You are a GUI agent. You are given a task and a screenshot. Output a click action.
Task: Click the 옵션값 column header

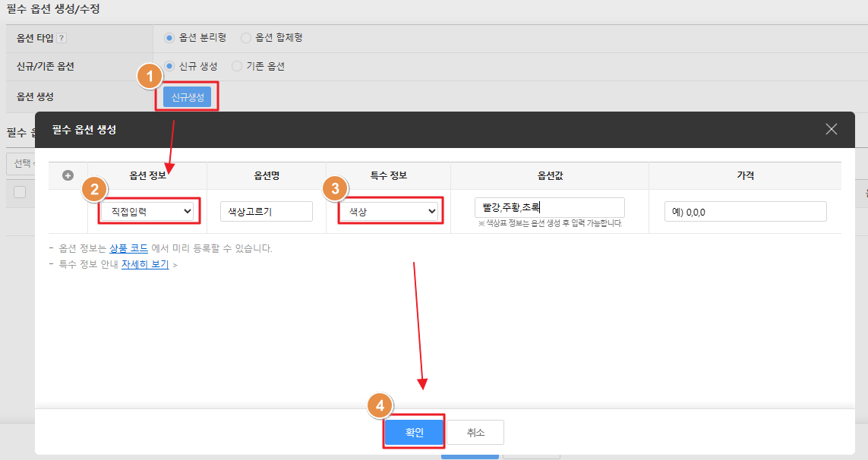tap(550, 175)
